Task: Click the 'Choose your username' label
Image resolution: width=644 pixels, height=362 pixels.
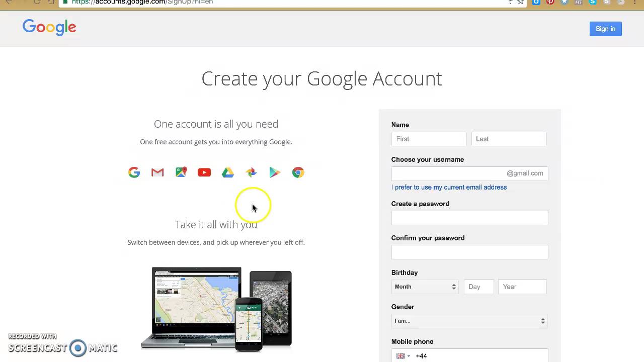Action: pos(428,159)
